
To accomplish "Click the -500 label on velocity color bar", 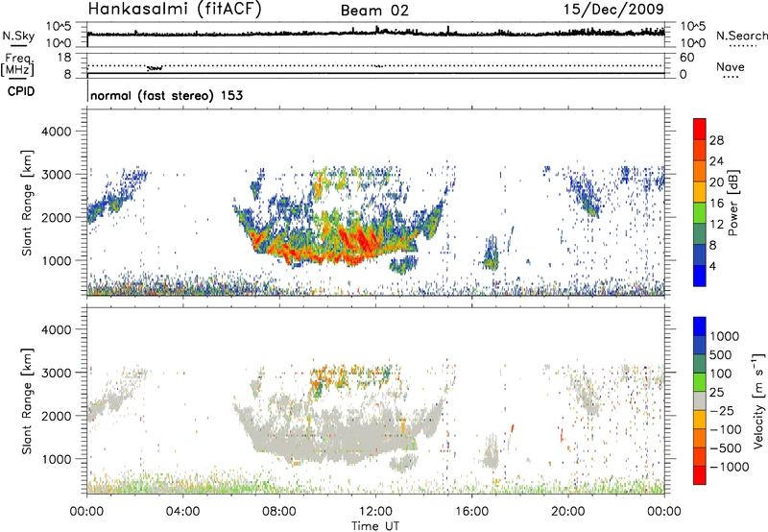I will click(x=726, y=448).
